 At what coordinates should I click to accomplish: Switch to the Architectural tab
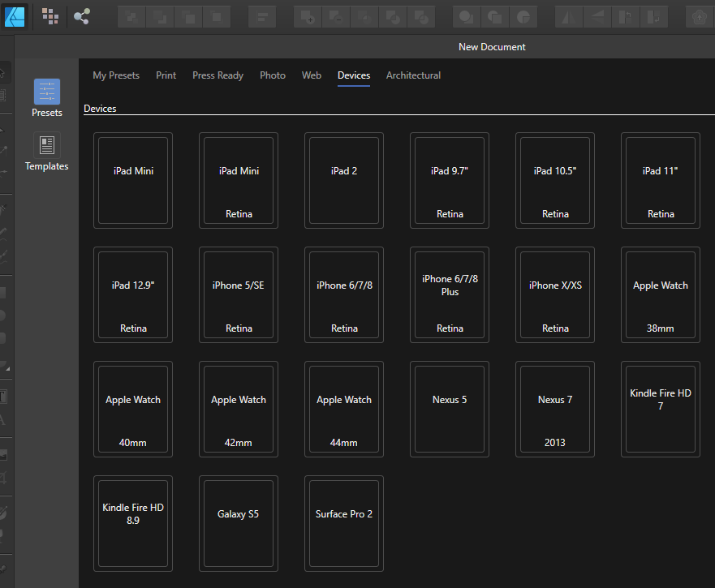pos(414,75)
